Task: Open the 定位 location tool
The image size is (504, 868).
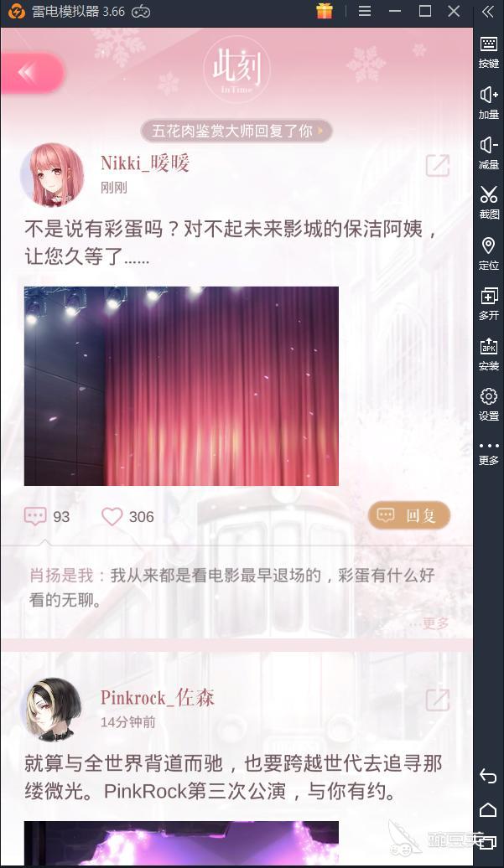Action: 489,254
